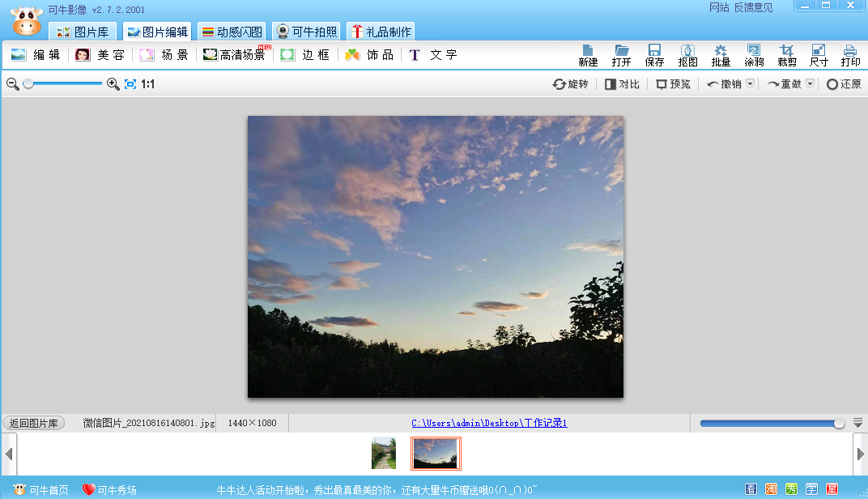Viewport: 868px width, 499px height.
Task: Toggle fit-to-screen view beside zoom slider
Action: [x=130, y=83]
